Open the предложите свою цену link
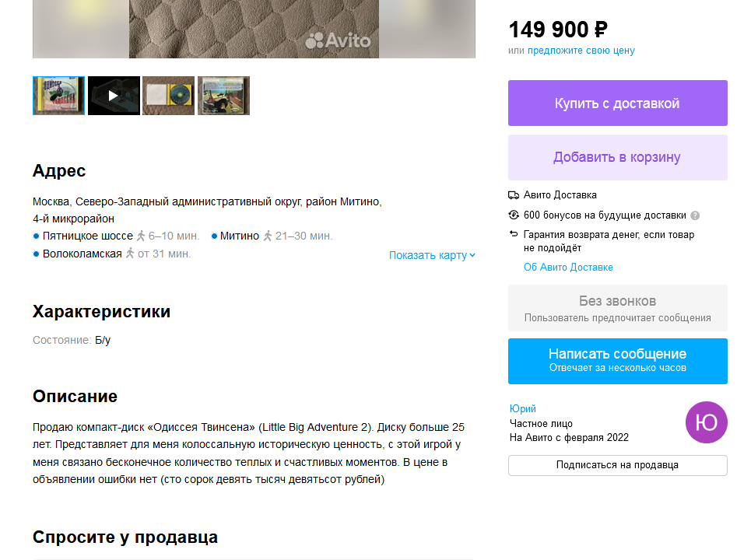The height and width of the screenshot is (560, 751). click(581, 51)
